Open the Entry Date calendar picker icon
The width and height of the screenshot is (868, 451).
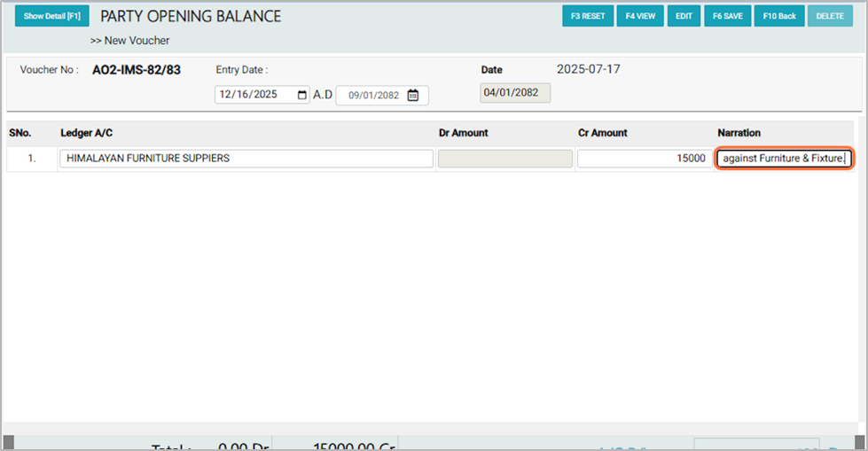coord(302,96)
